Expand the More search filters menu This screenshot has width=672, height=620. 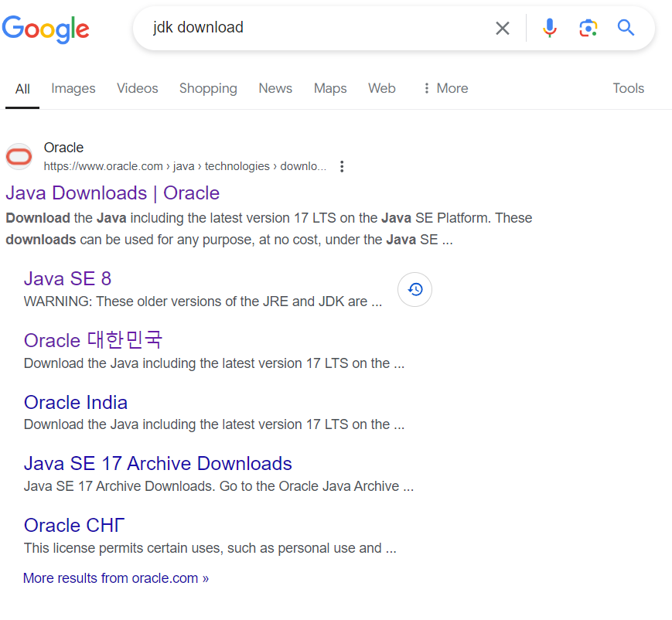[x=445, y=88]
